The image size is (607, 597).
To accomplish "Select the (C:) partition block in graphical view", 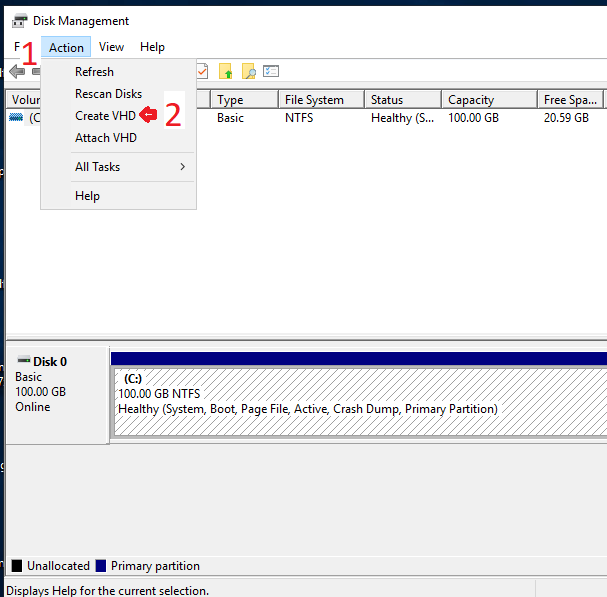I will [360, 402].
